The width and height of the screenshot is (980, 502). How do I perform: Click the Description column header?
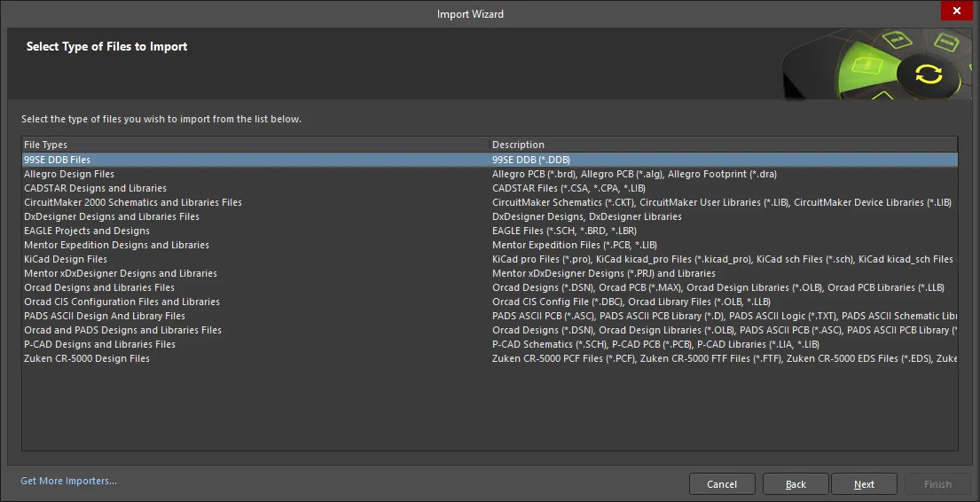pyautogui.click(x=725, y=145)
